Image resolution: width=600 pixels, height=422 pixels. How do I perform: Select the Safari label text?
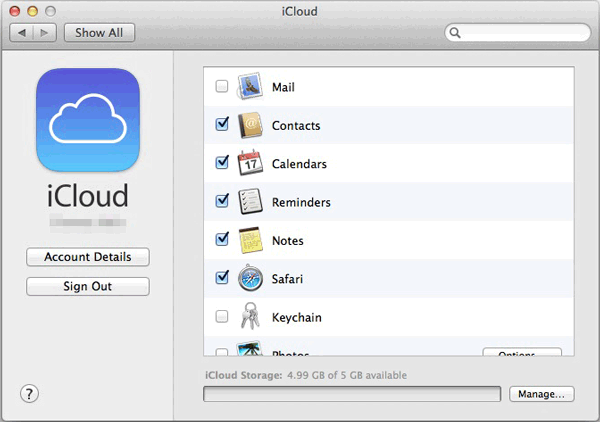coord(287,279)
